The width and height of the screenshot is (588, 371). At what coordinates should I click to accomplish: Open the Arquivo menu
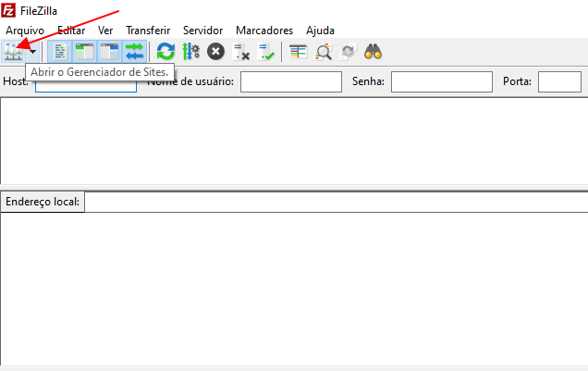coord(25,31)
